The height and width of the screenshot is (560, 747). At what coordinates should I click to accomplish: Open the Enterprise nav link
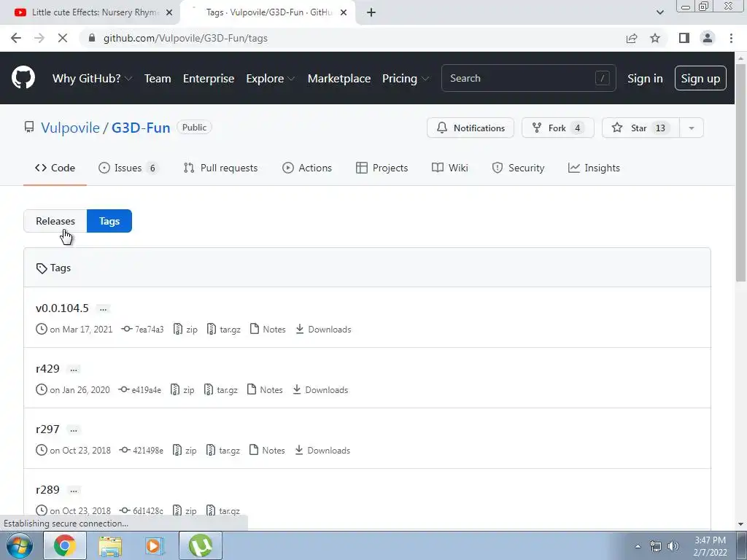(x=209, y=79)
